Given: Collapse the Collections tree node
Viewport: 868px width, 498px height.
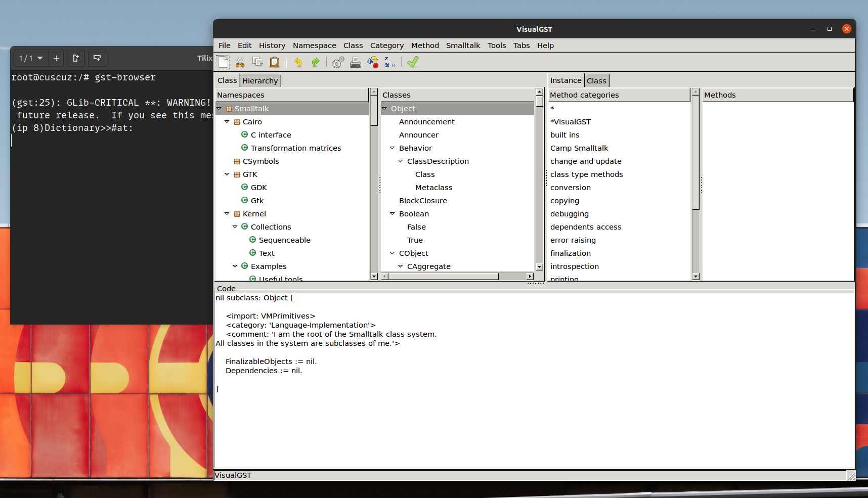Looking at the screenshot, I should coord(235,227).
